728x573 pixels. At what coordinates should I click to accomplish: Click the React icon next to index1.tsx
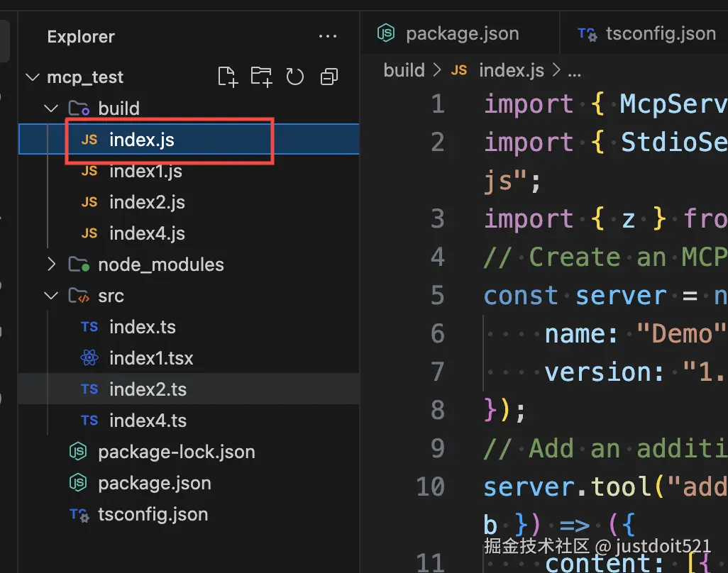click(x=89, y=358)
